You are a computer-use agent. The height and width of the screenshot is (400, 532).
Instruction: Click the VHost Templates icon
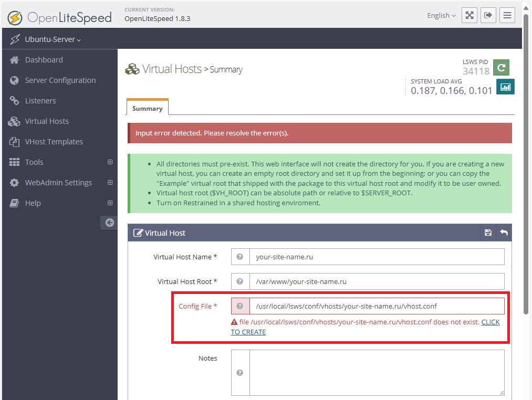[14, 142]
